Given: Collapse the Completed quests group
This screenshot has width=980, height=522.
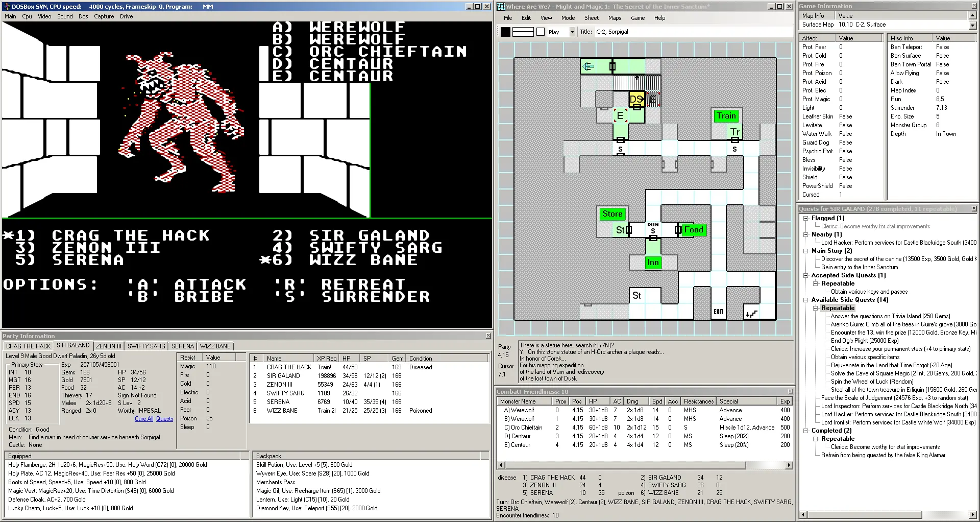Looking at the screenshot, I should click(x=806, y=431).
